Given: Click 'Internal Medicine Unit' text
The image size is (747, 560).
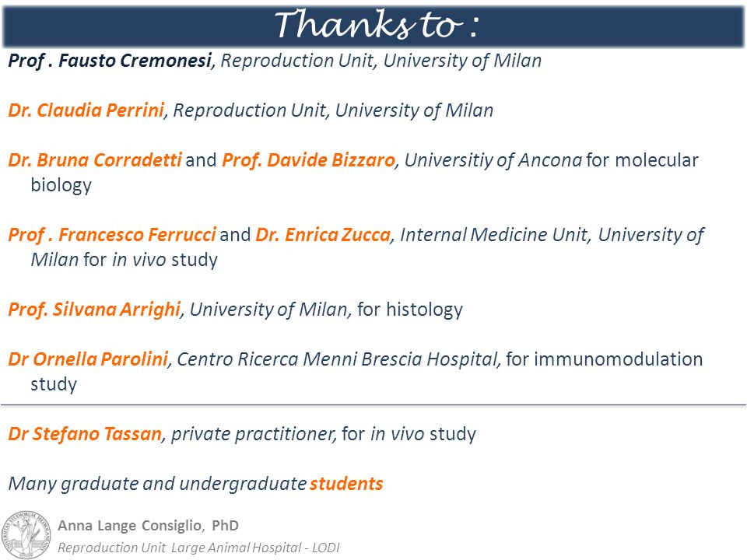Looking at the screenshot, I should click(x=493, y=235).
